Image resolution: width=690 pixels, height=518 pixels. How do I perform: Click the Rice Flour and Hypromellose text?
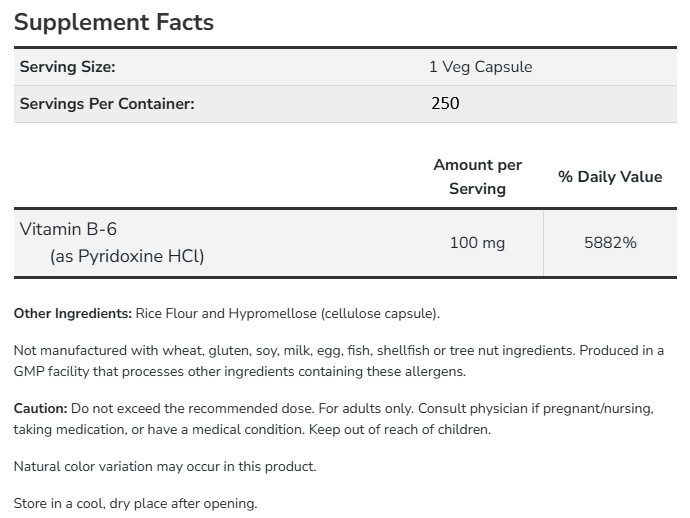tap(288, 314)
